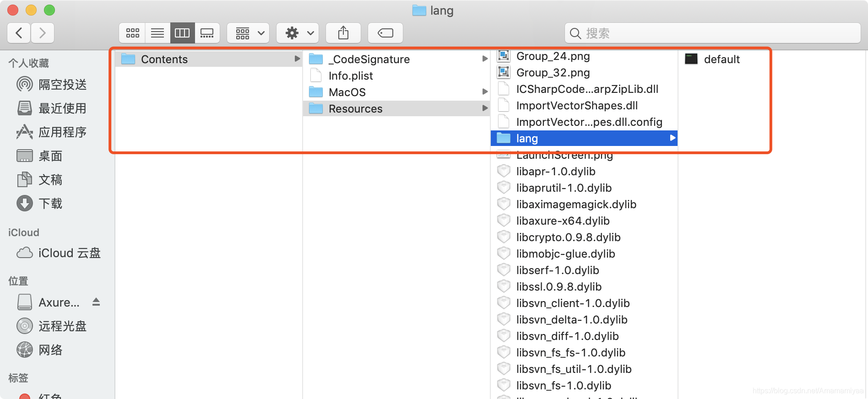868x399 pixels.
Task: Expand the lang folder arrow
Action: pos(673,138)
